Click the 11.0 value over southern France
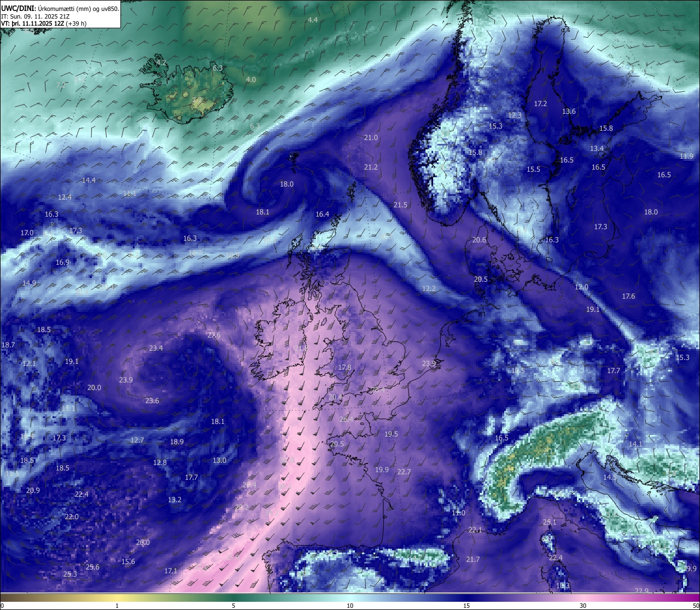 (x=458, y=513)
